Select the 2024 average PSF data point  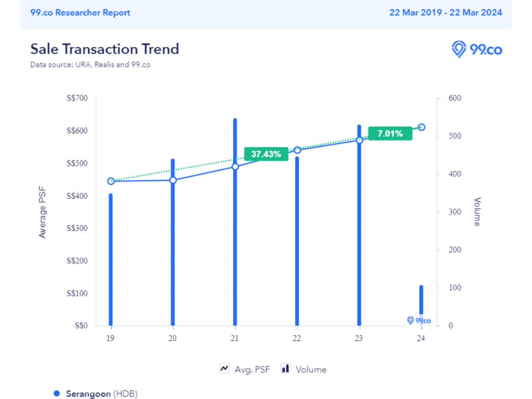tap(422, 127)
